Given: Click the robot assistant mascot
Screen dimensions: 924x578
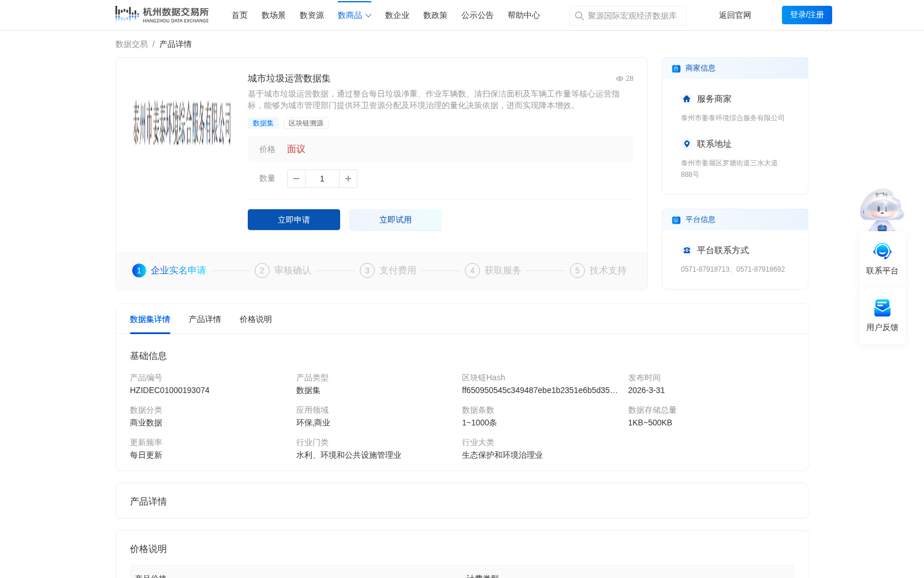Looking at the screenshot, I should (x=882, y=209).
